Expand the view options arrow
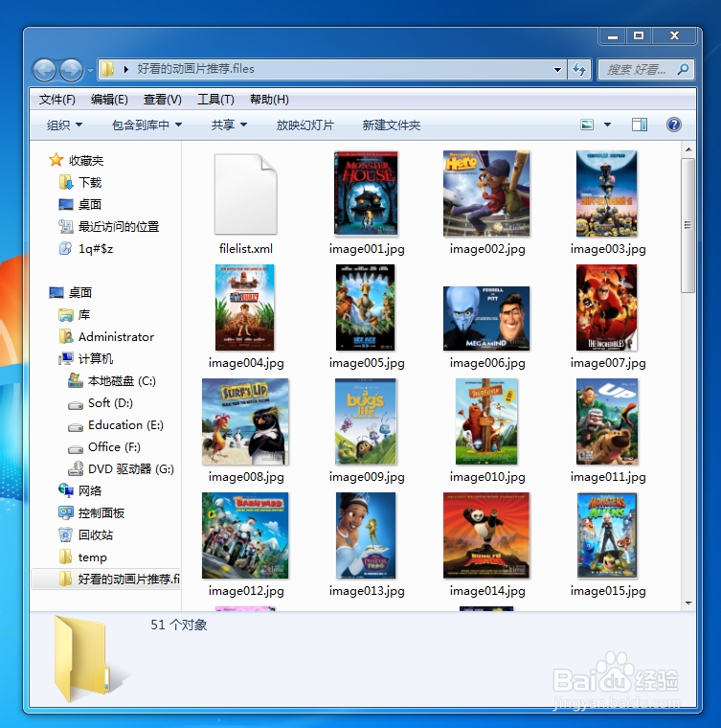The width and height of the screenshot is (721, 728). pos(607,125)
